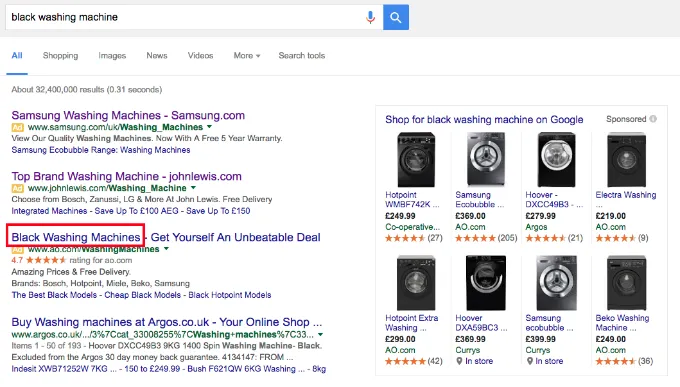Image resolution: width=680 pixels, height=387 pixels.
Task: Open Buy Washing machines at Argos link
Action: tap(167, 322)
